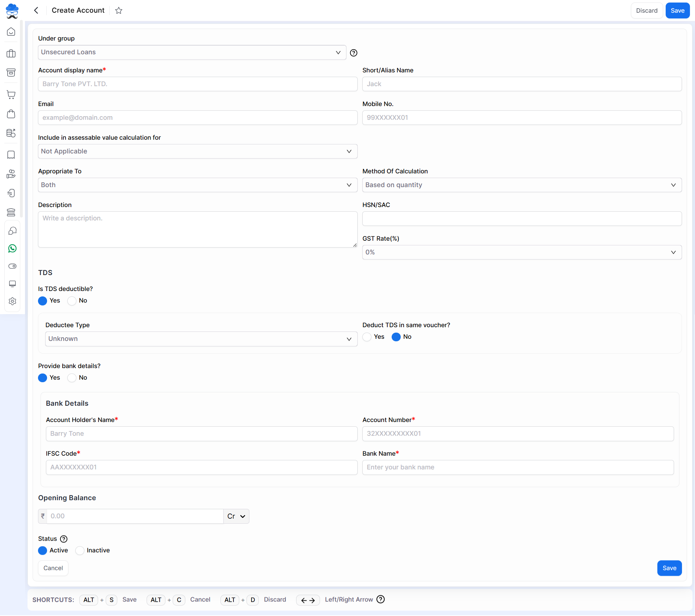Click the Account Number field
This screenshot has height=616, width=695.
coord(518,434)
